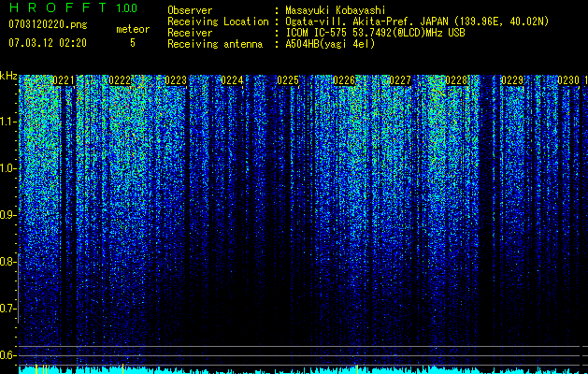Select the file name 0703120220.png

click(x=48, y=24)
